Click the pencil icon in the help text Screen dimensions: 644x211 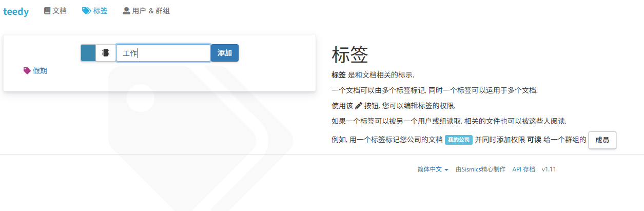click(x=359, y=105)
